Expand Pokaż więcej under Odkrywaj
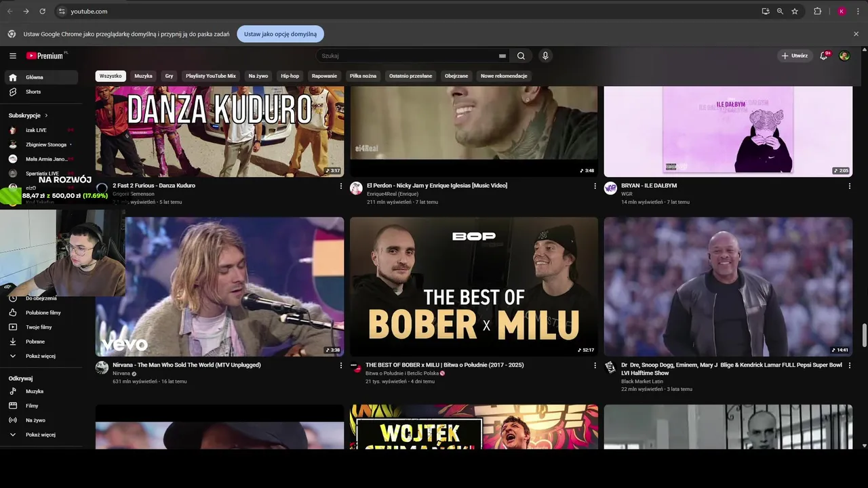This screenshot has height=488, width=868. pyautogui.click(x=43, y=434)
